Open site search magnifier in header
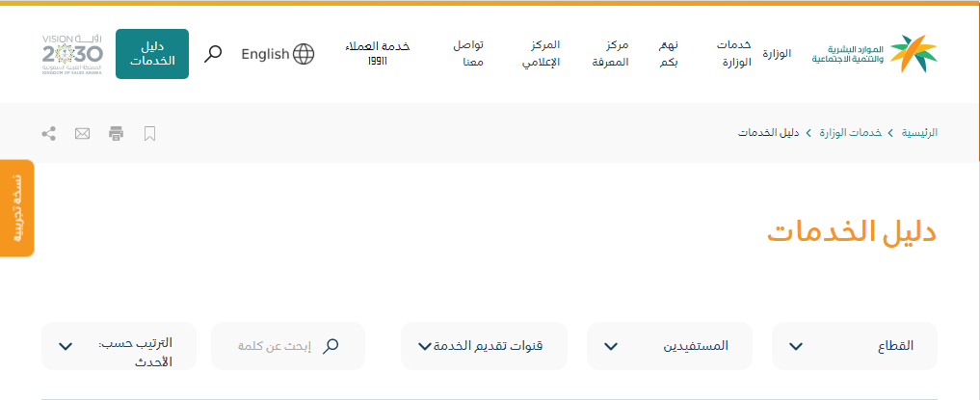980x400 pixels. point(214,54)
